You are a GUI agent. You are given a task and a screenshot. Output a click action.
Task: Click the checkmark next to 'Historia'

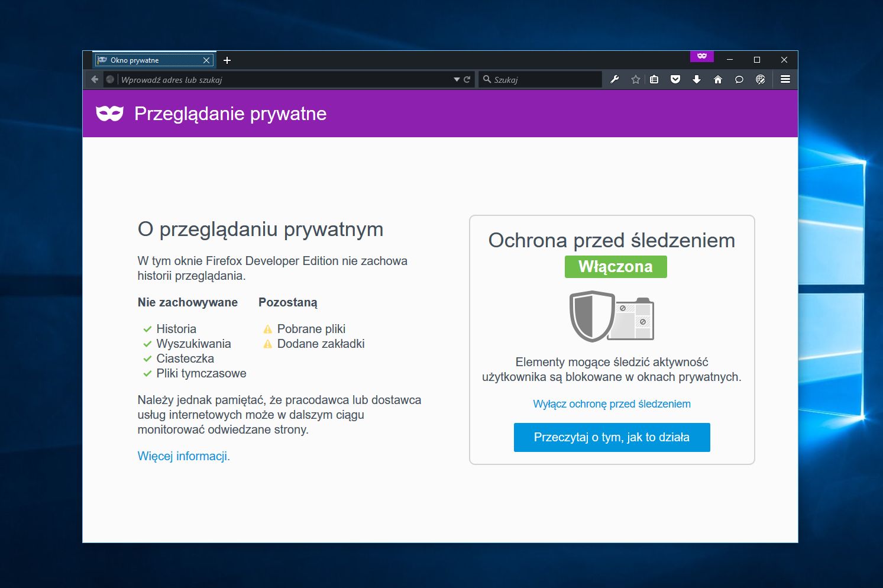(x=147, y=329)
